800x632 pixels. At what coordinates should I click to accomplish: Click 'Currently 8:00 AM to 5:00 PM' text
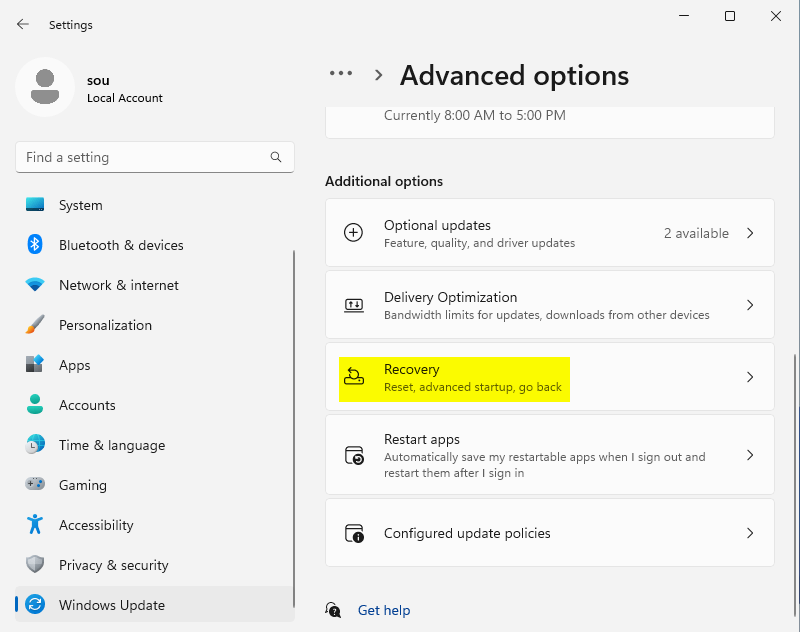click(x=474, y=115)
